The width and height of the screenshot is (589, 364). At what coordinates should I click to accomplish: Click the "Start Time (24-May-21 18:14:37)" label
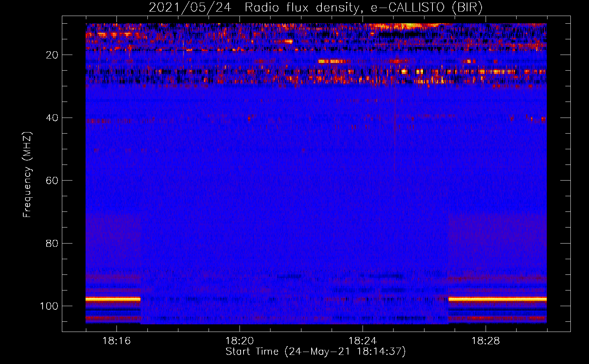tap(316, 352)
